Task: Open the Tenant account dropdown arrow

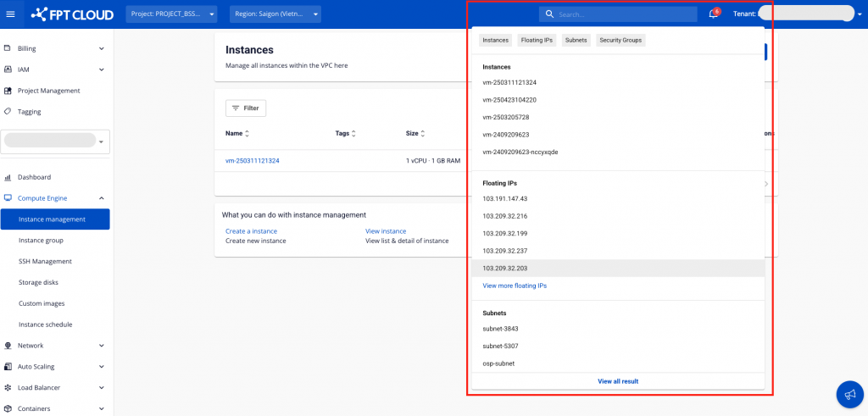Action: point(859,15)
